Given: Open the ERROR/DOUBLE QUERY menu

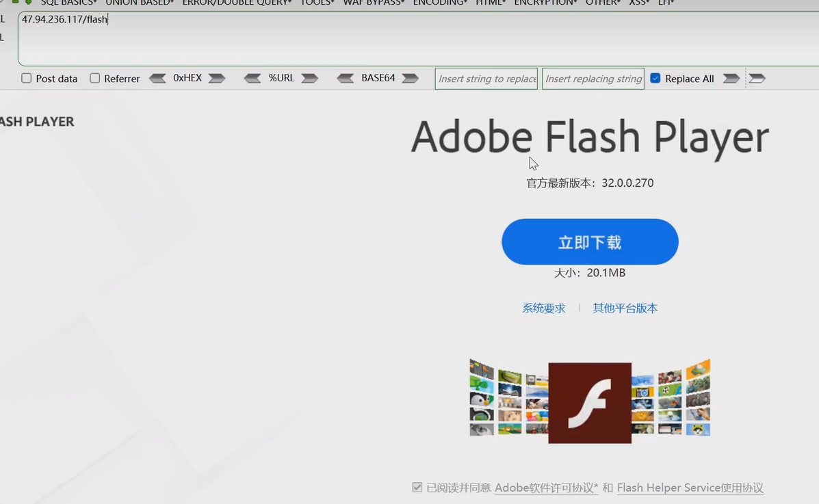Looking at the screenshot, I should [x=237, y=3].
